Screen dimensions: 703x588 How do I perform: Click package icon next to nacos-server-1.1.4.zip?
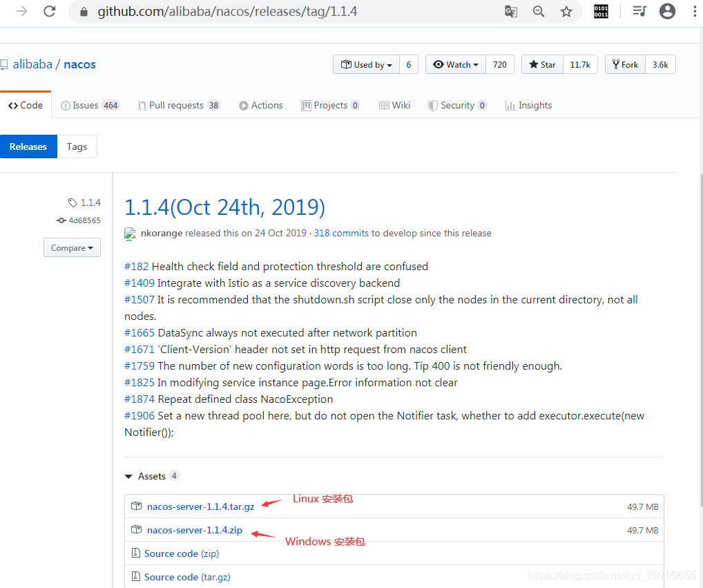pos(136,530)
